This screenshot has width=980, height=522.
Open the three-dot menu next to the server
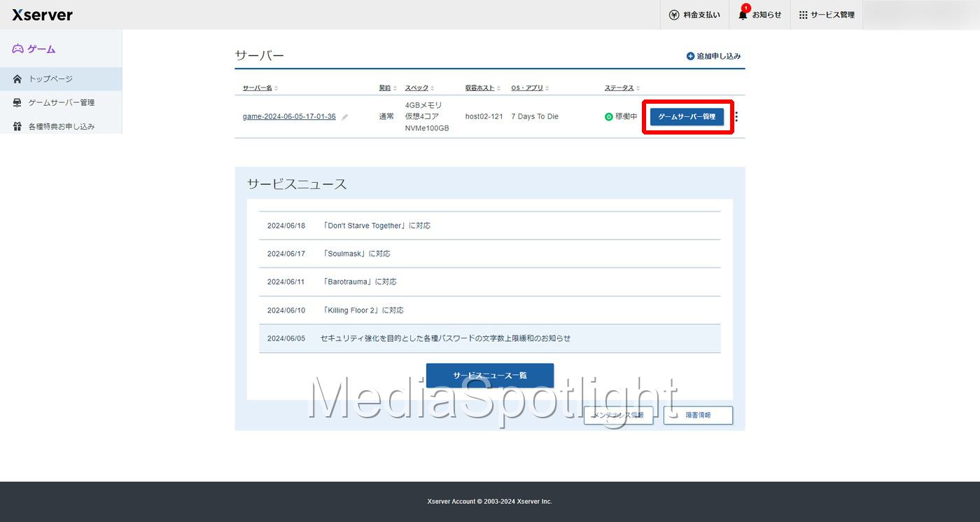click(x=735, y=116)
